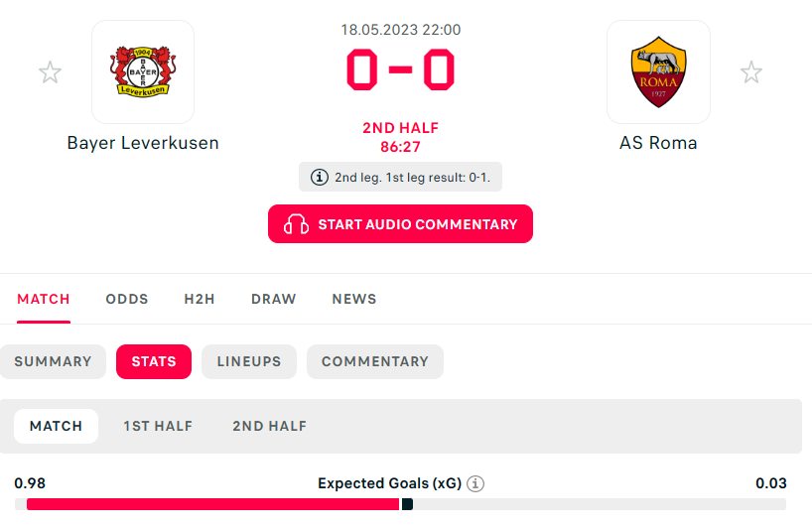Click the Bayer Leverkusen club crest

pos(143,71)
